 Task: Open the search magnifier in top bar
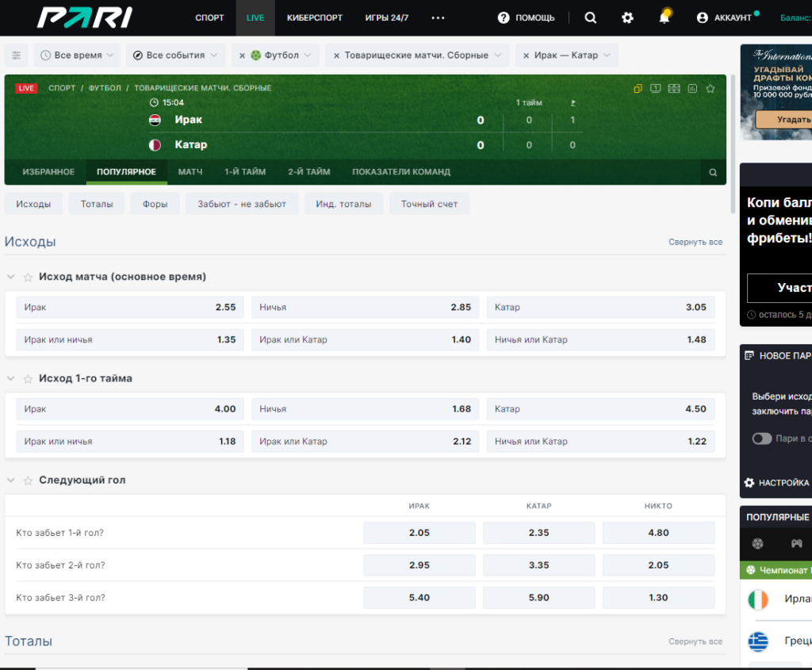point(590,17)
